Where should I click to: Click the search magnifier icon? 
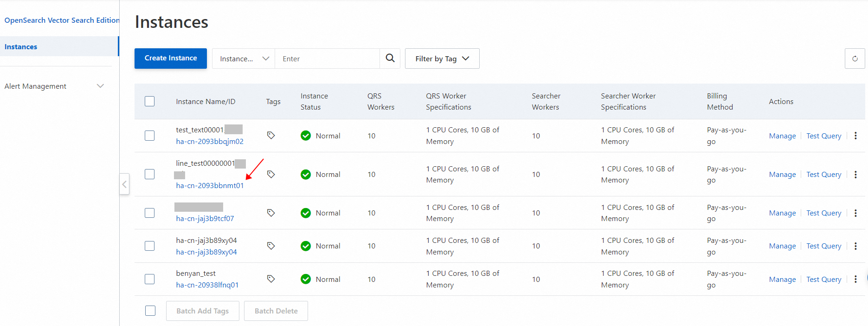coord(390,59)
